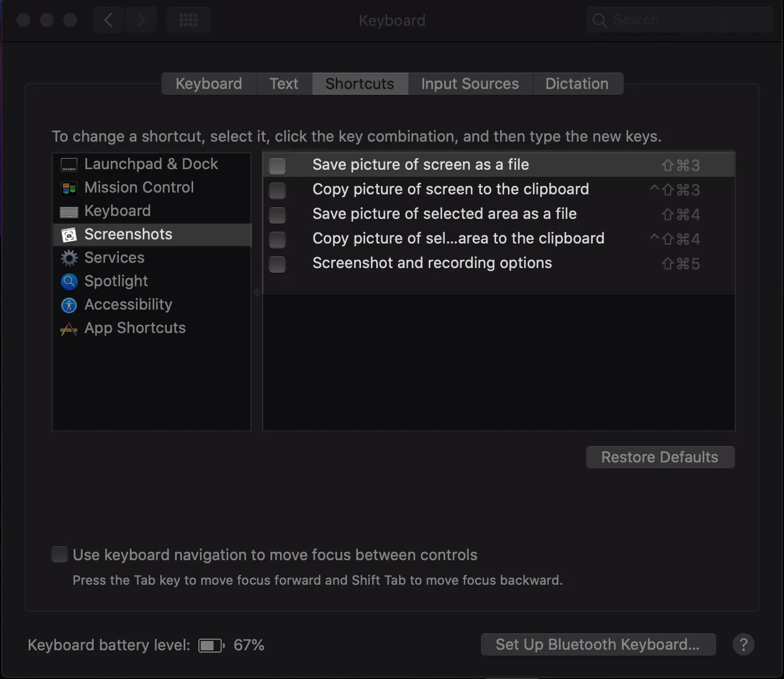The image size is (784, 679).
Task: Click Set Up Bluetooth Keyboard button
Action: click(x=598, y=644)
